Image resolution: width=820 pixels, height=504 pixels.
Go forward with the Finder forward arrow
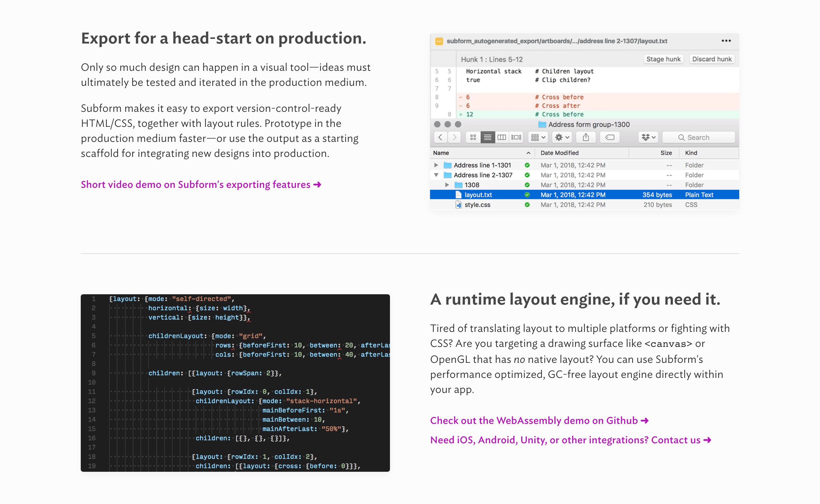454,137
